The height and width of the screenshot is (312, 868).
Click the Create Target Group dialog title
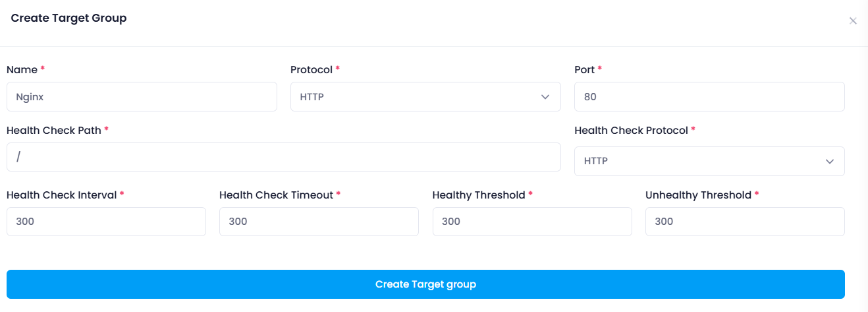[68, 18]
